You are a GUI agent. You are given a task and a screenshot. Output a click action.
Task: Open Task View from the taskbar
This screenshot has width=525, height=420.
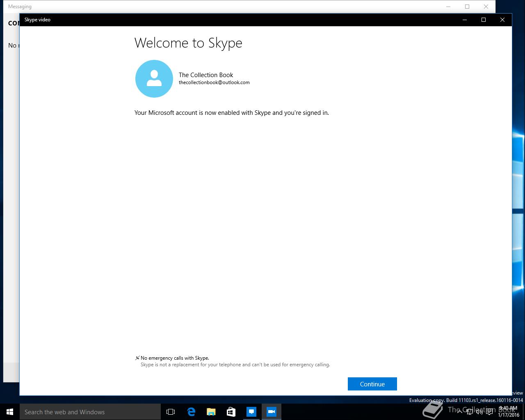coord(171,412)
